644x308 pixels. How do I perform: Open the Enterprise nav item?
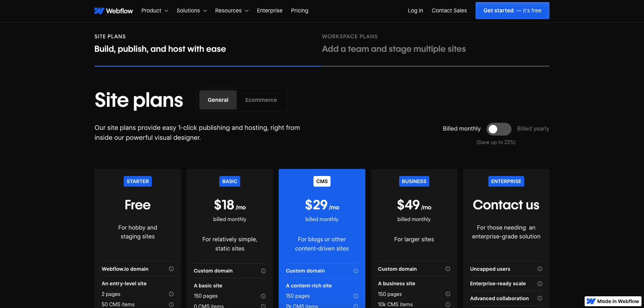coord(269,11)
